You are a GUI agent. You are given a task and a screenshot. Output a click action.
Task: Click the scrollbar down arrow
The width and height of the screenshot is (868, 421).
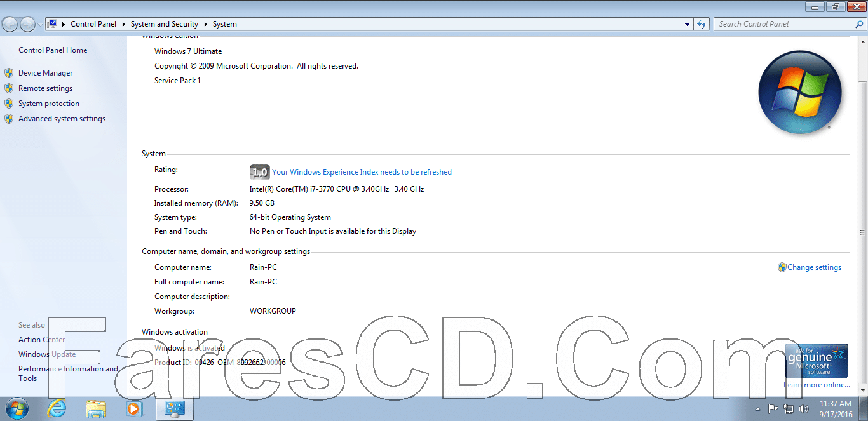click(x=862, y=390)
